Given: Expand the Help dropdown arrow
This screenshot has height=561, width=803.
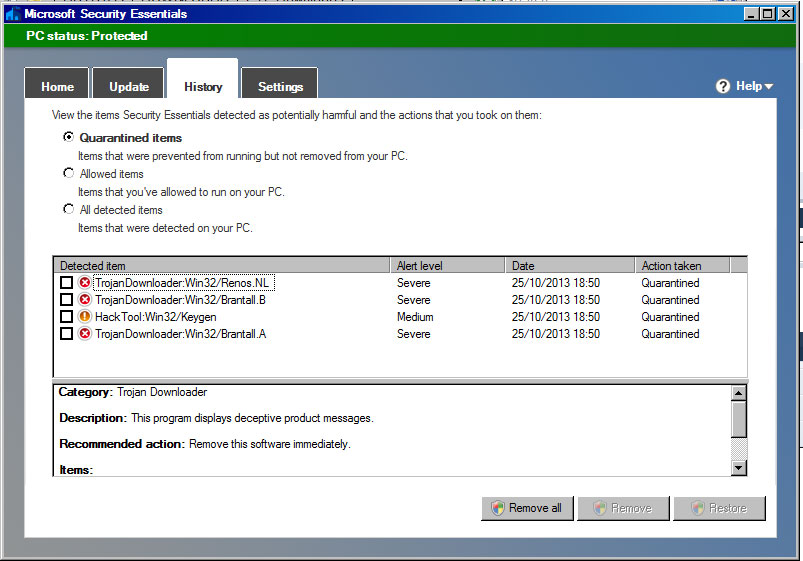Looking at the screenshot, I should 769,87.
